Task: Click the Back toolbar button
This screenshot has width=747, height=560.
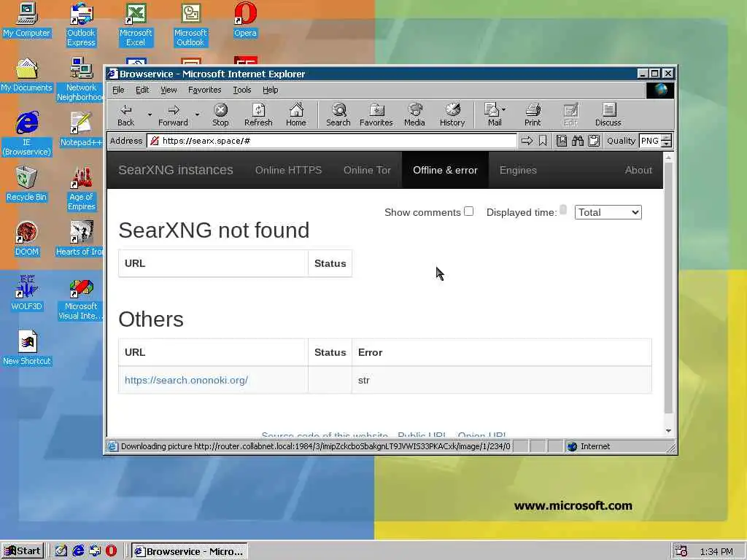Action: pyautogui.click(x=125, y=115)
